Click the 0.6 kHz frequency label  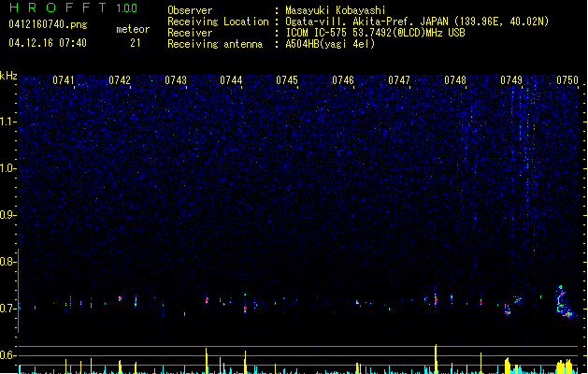tap(8, 355)
